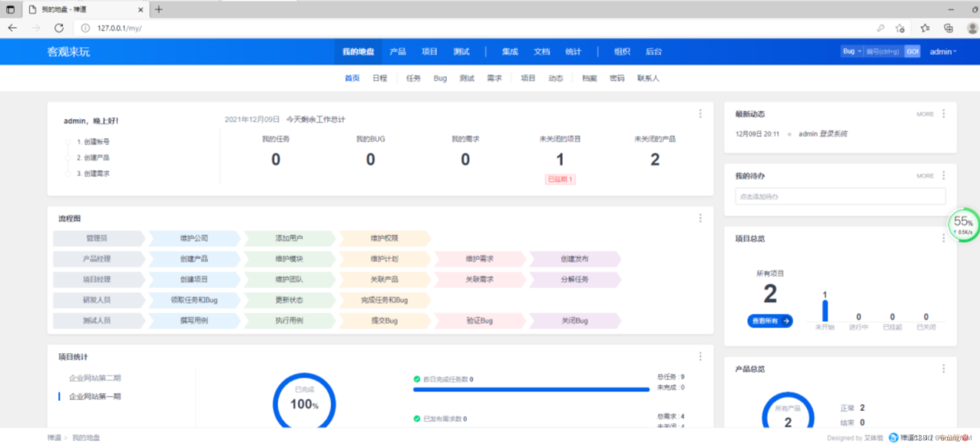This screenshot has height=447, width=980.
Task: Click the browser back arrow
Action: pyautogui.click(x=13, y=28)
